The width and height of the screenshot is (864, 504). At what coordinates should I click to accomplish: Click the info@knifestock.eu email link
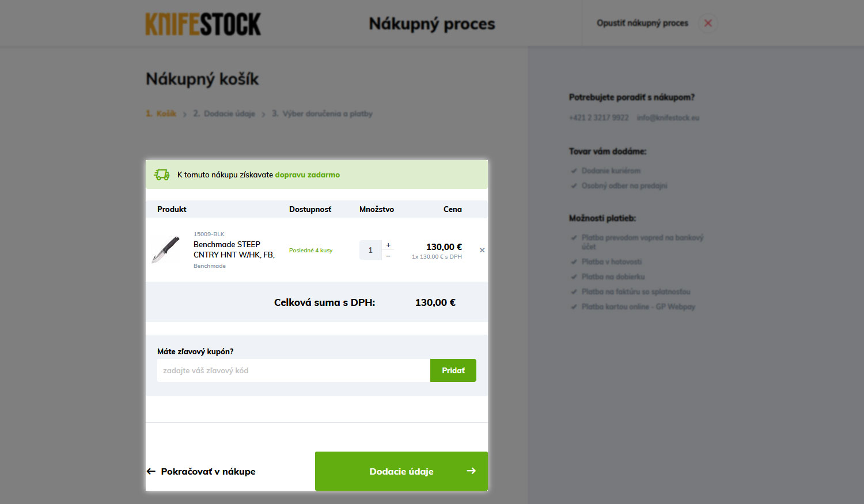click(668, 118)
